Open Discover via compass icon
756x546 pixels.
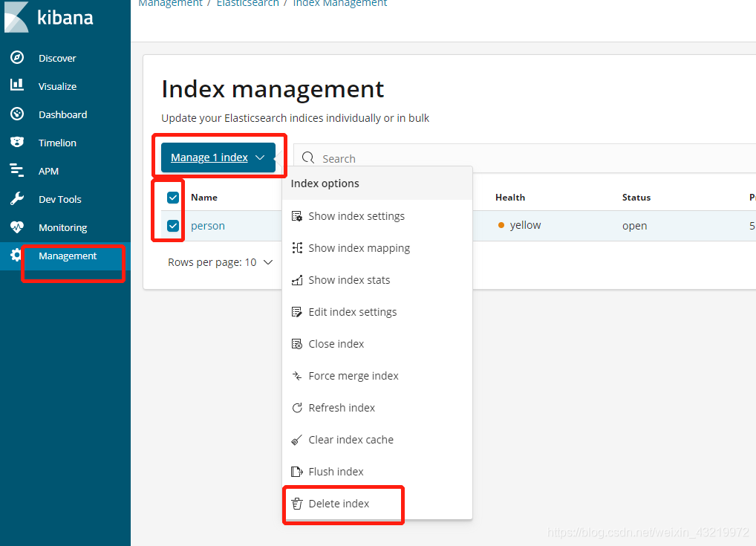pos(17,57)
